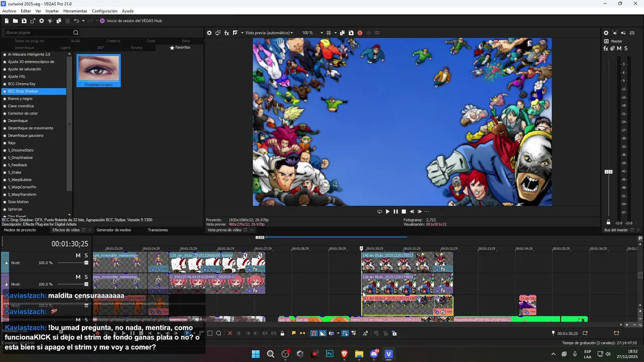Stop the preview playback
644x362 pixels.
tap(404, 212)
